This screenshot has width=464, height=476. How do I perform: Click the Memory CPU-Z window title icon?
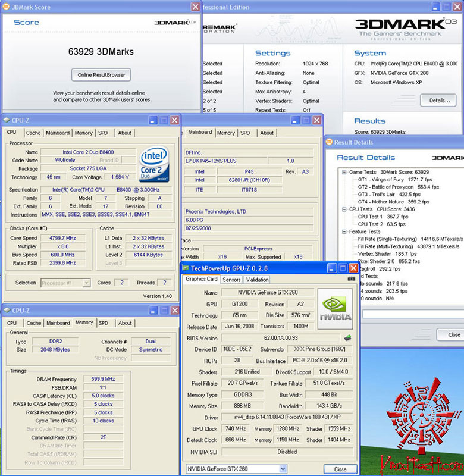tap(7, 310)
